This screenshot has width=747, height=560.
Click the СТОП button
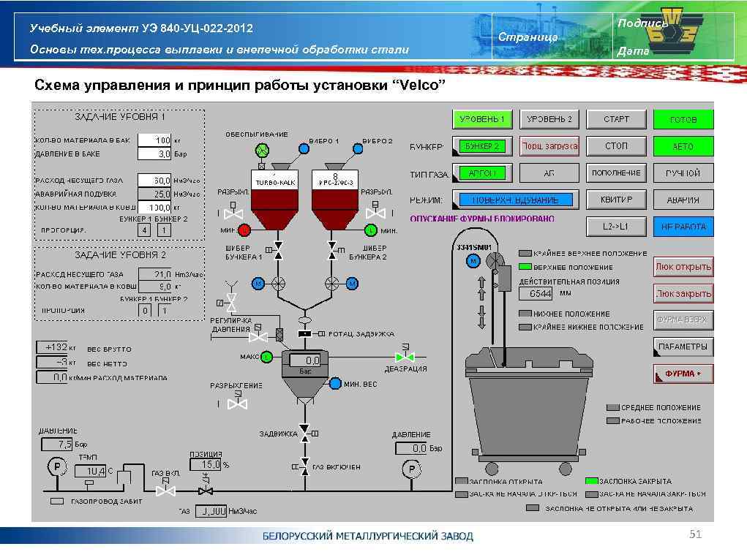point(617,146)
